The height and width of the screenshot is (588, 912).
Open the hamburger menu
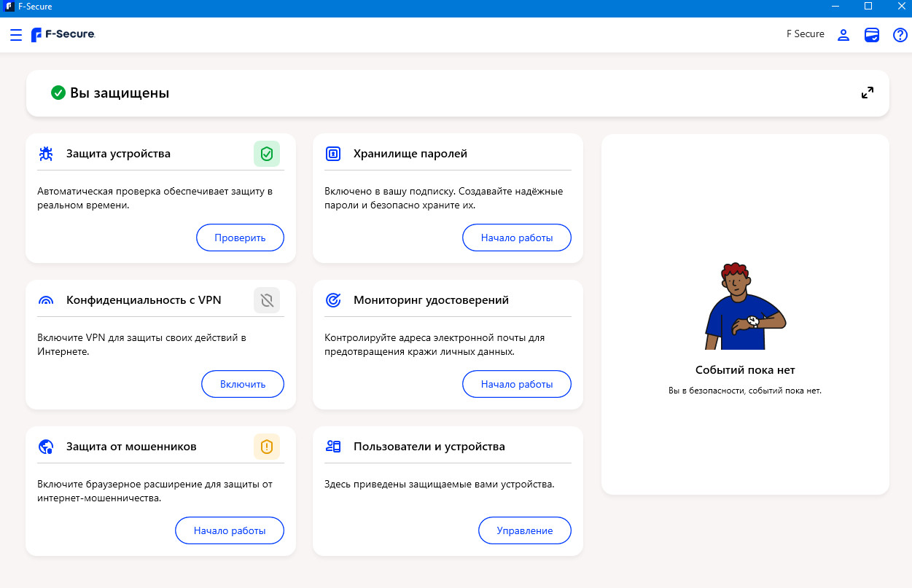point(16,34)
